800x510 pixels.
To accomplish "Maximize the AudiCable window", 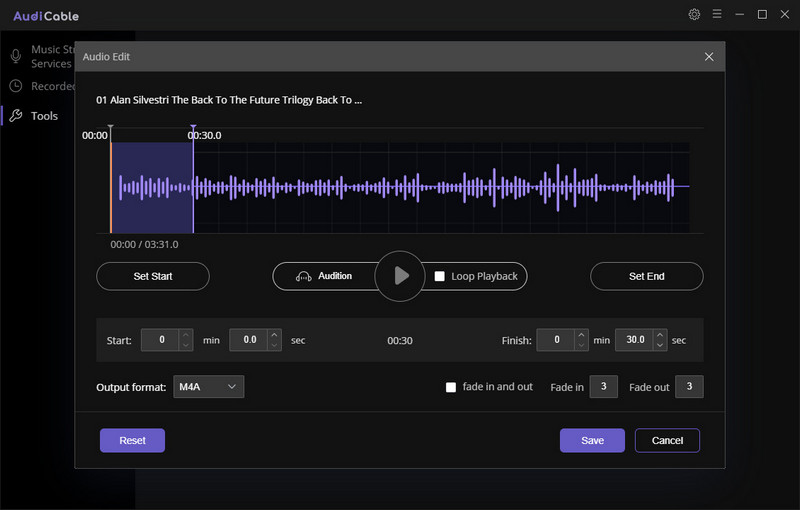I will click(x=762, y=14).
